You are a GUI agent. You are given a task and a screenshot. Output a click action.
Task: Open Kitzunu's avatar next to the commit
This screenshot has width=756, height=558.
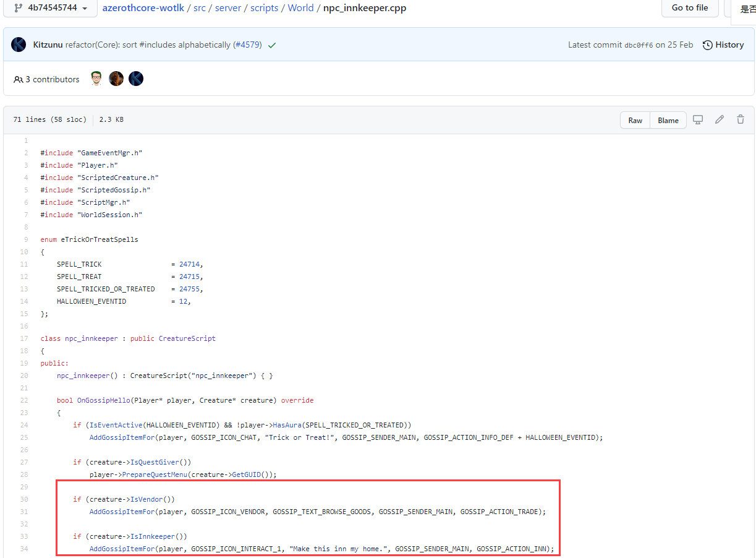(x=18, y=45)
